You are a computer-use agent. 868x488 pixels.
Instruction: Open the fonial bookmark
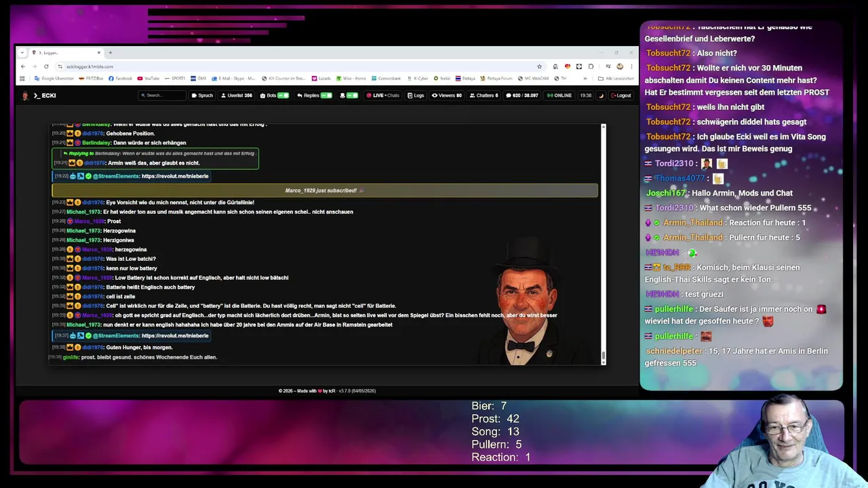[442, 79]
